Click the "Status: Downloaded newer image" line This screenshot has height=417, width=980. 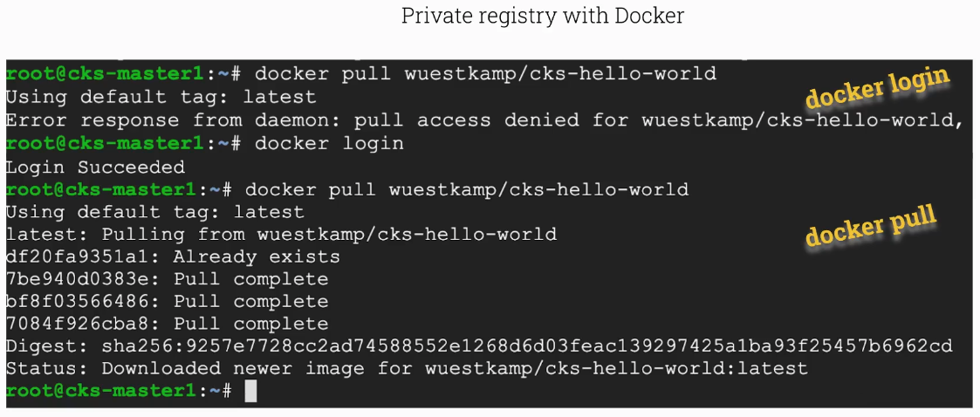pos(407,369)
